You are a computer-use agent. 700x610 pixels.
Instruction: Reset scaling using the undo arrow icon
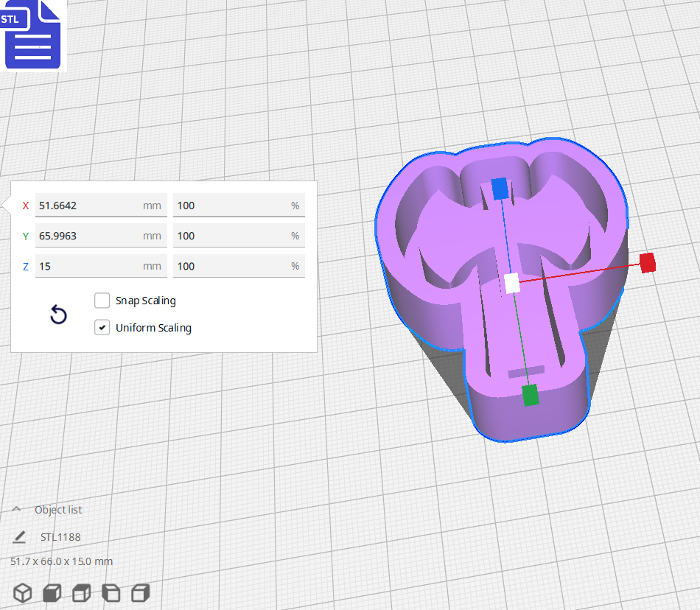pyautogui.click(x=58, y=315)
